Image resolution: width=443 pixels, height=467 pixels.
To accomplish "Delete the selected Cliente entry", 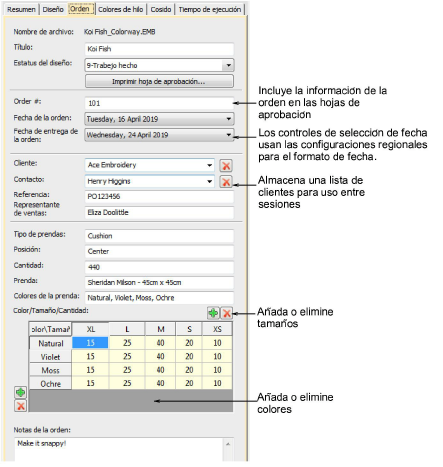I will click(226, 166).
